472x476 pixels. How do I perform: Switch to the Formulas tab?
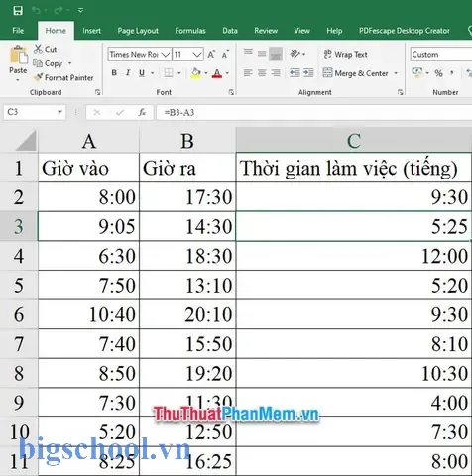[190, 31]
